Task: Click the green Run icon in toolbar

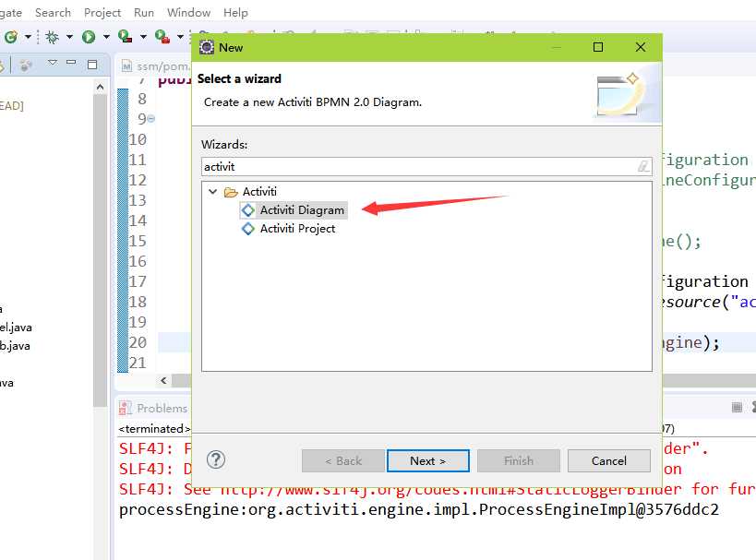Action: [89, 37]
